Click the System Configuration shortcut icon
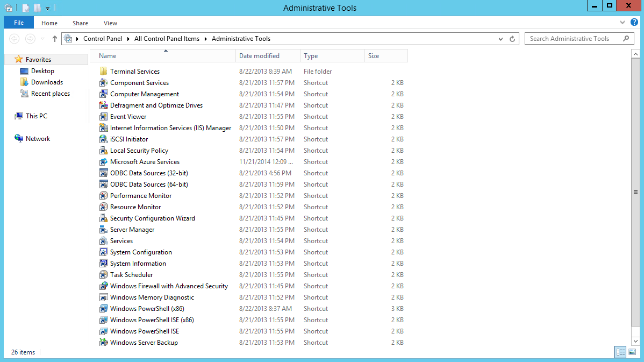The height and width of the screenshot is (362, 644). click(104, 252)
